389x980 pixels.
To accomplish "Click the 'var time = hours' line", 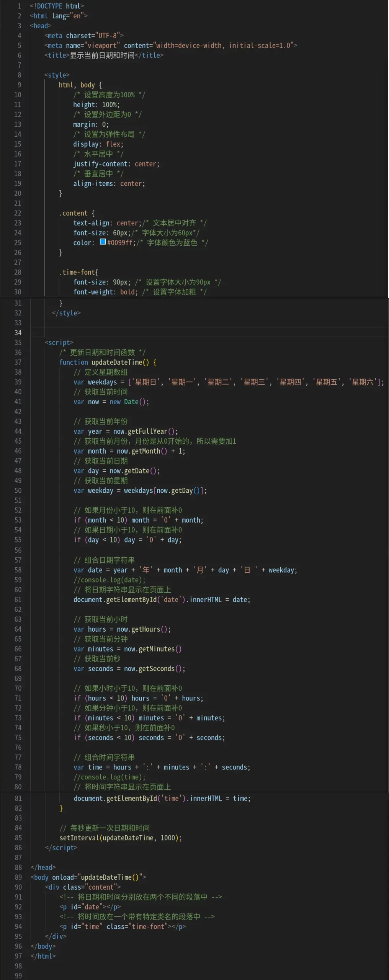I will 162,767.
